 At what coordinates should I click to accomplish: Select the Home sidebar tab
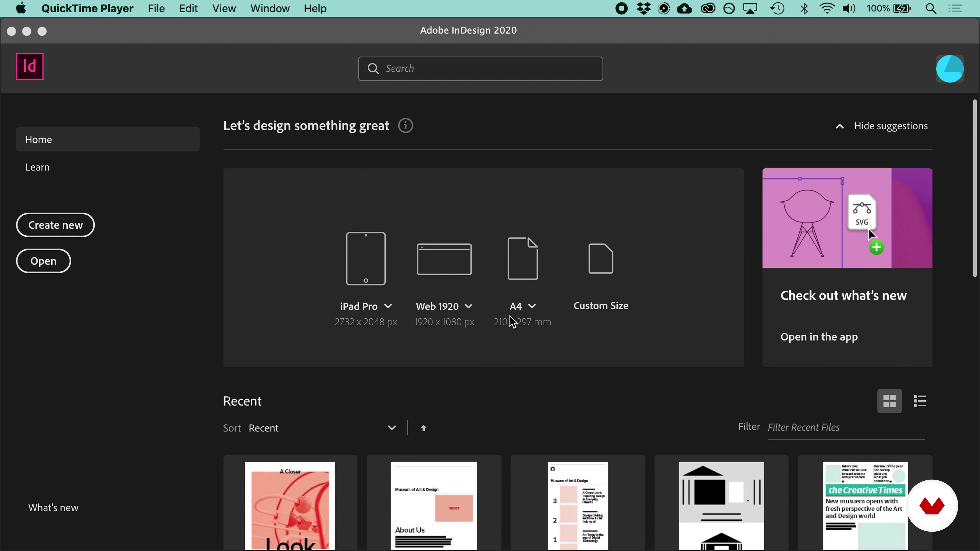click(108, 139)
